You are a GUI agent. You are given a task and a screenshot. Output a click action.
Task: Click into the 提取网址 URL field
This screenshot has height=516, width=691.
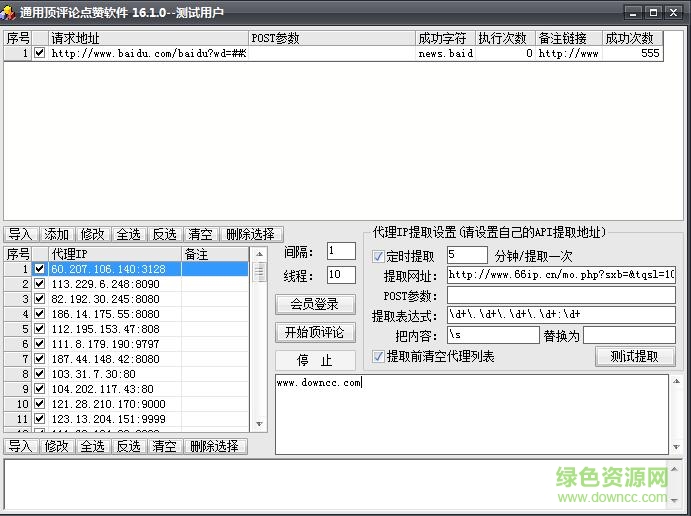click(560, 275)
